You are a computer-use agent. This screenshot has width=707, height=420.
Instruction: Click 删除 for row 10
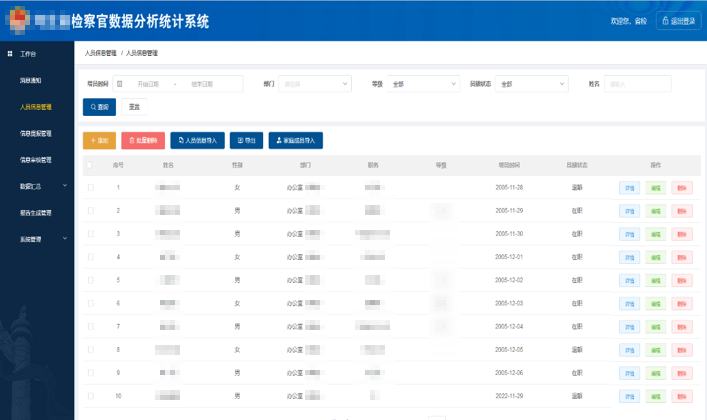(x=682, y=397)
